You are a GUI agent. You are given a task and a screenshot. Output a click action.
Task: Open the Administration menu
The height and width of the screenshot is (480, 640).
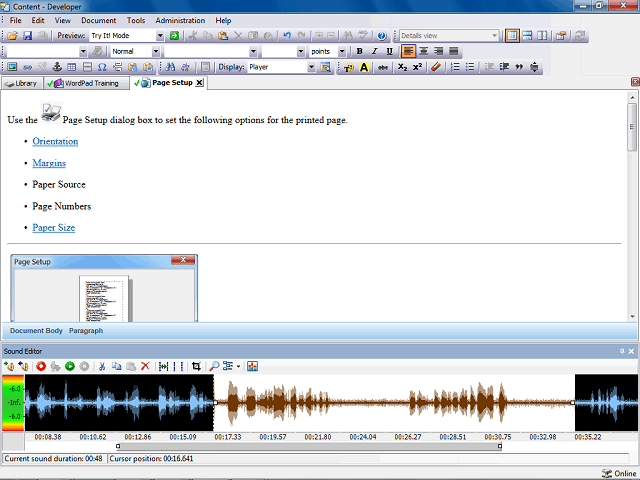[x=180, y=20]
